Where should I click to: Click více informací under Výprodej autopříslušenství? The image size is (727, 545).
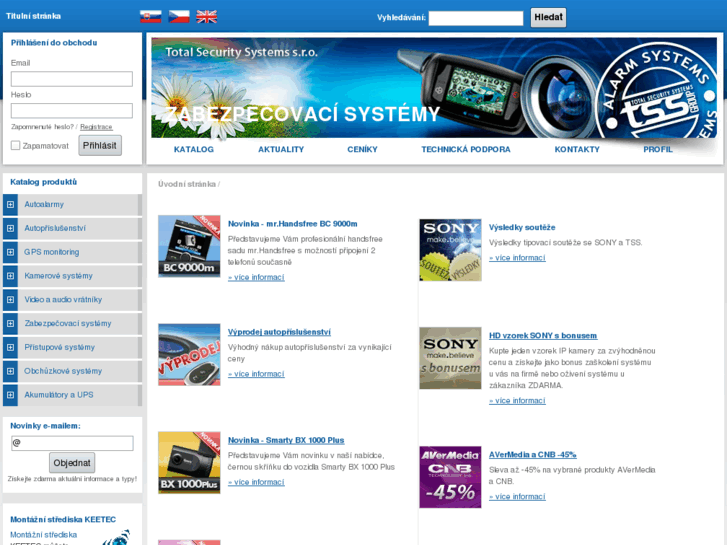coord(256,374)
